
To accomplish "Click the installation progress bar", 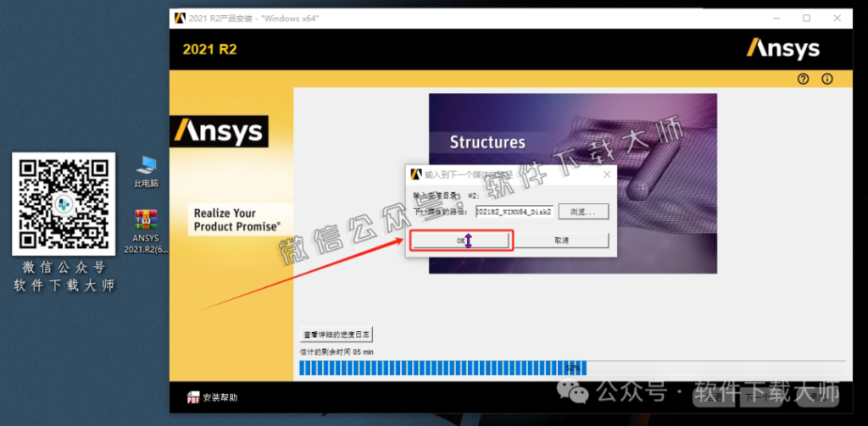I will (x=572, y=368).
